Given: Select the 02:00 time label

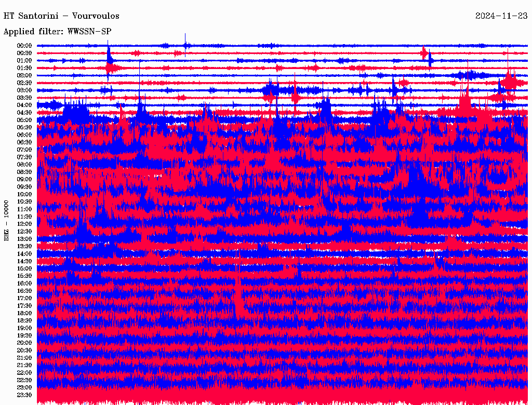Looking at the screenshot, I should click(x=24, y=75).
